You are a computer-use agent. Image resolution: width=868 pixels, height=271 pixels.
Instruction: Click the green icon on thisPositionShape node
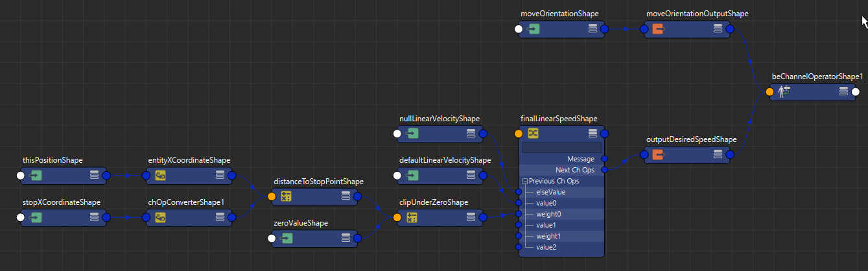(36, 175)
